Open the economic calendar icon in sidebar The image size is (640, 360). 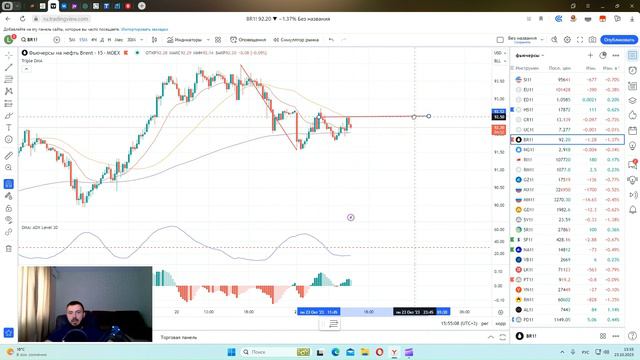pos(633,131)
